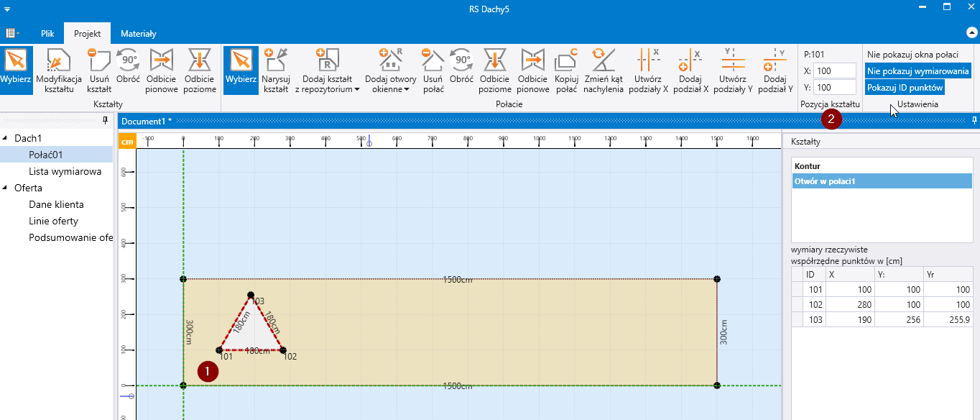This screenshot has height=420, width=980.
Task: Select Kontur in the Kształty list
Action: point(808,166)
